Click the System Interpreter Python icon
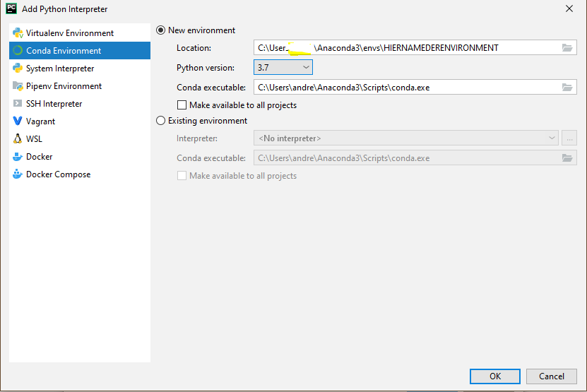The height and width of the screenshot is (392, 587). coord(18,68)
